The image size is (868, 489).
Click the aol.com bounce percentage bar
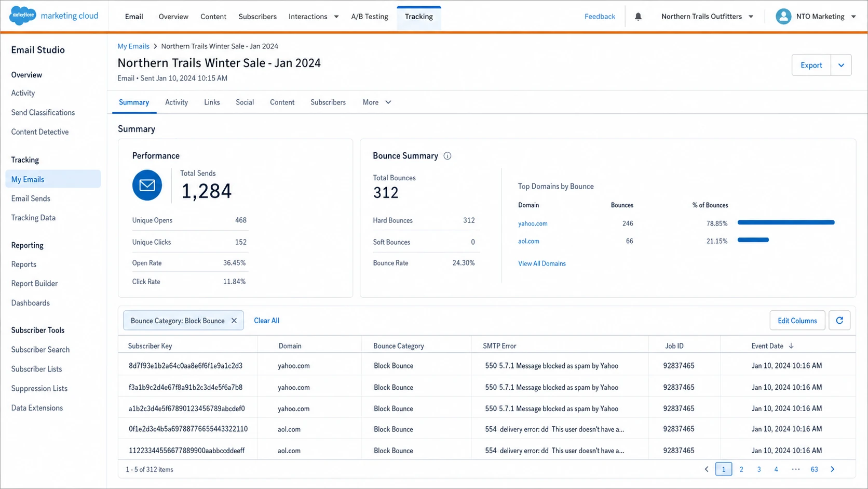(x=753, y=240)
